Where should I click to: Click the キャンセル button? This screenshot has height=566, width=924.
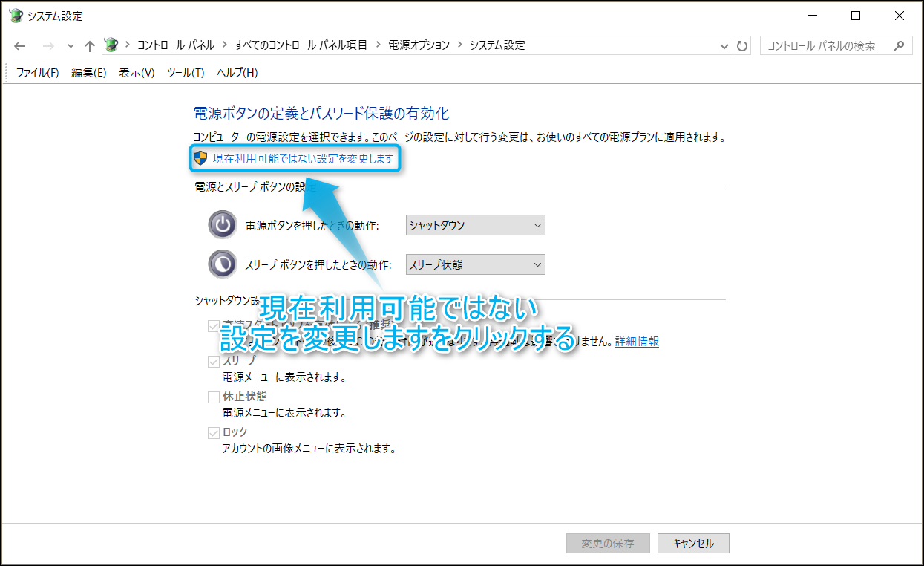click(x=693, y=543)
